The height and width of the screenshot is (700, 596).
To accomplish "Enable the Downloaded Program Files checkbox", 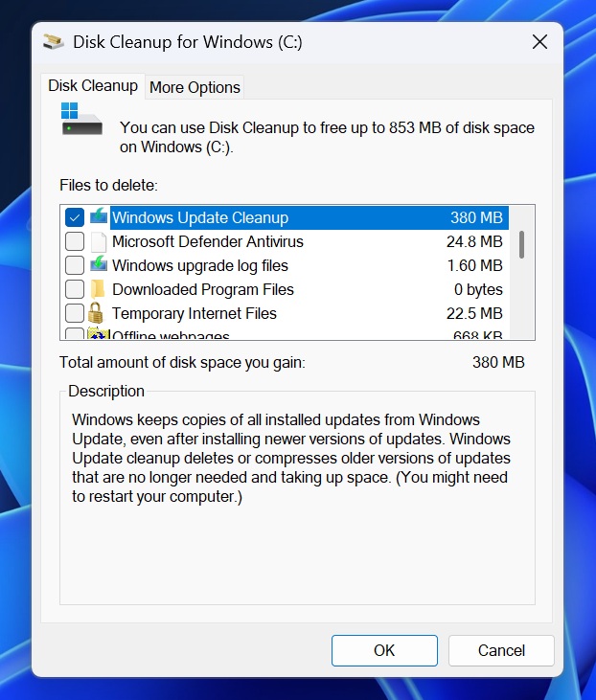I will [x=75, y=289].
